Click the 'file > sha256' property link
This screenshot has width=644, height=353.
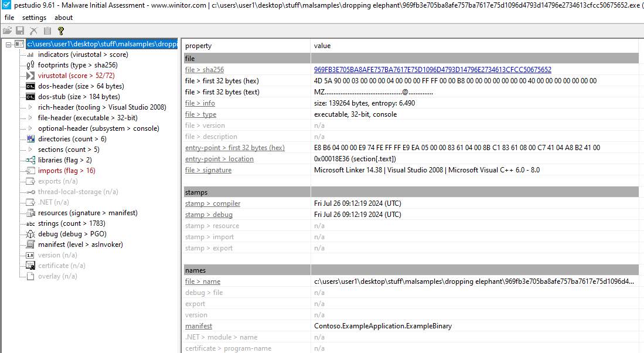[204, 70]
